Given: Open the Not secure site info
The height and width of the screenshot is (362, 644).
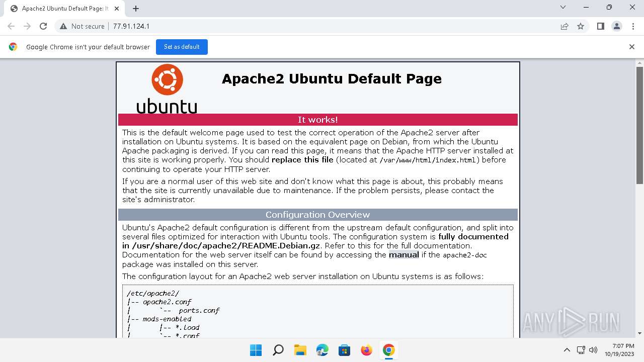Looking at the screenshot, I should 82,26.
